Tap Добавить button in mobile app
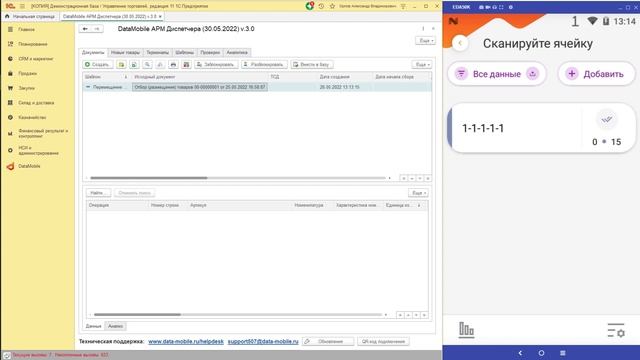The height and width of the screenshot is (360, 640). pos(596,74)
